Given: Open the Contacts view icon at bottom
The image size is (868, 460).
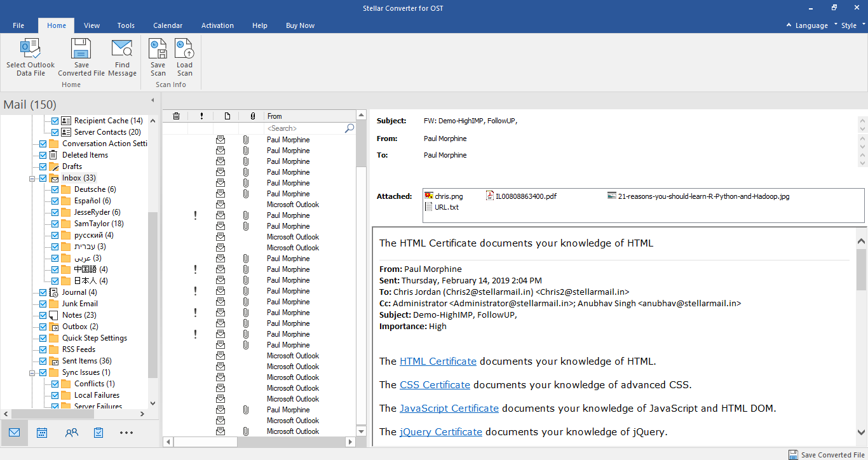Looking at the screenshot, I should [71, 433].
